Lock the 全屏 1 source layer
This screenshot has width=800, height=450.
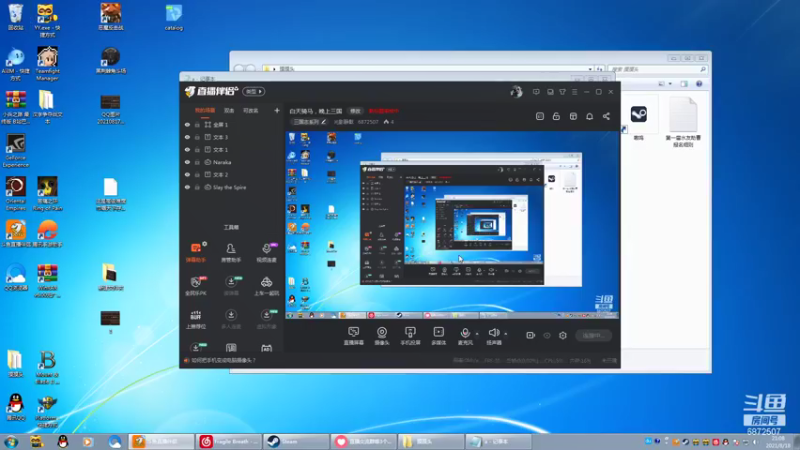coord(197,124)
